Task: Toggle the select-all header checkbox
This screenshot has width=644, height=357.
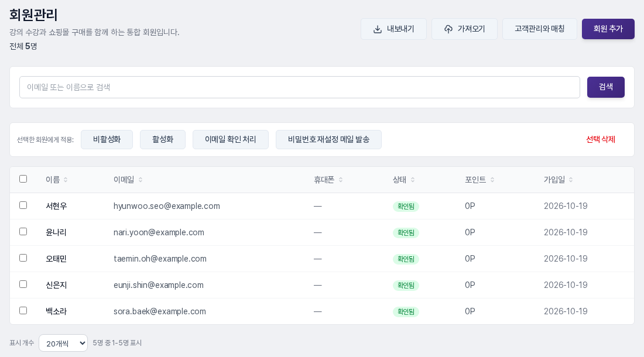Action: (23, 179)
